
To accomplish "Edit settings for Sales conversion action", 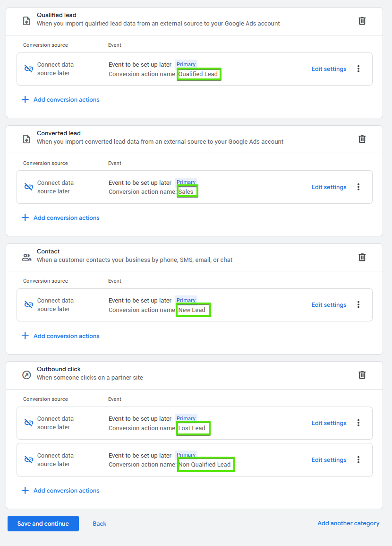I will click(x=329, y=187).
